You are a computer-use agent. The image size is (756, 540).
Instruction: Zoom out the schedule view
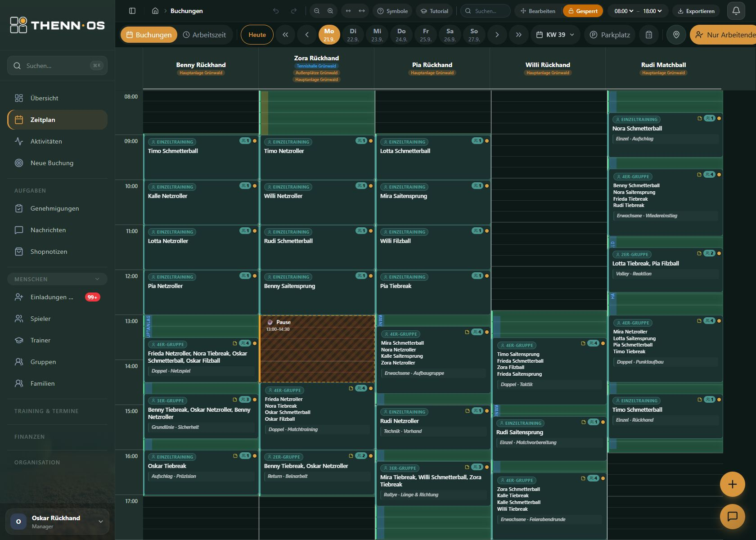(x=317, y=11)
